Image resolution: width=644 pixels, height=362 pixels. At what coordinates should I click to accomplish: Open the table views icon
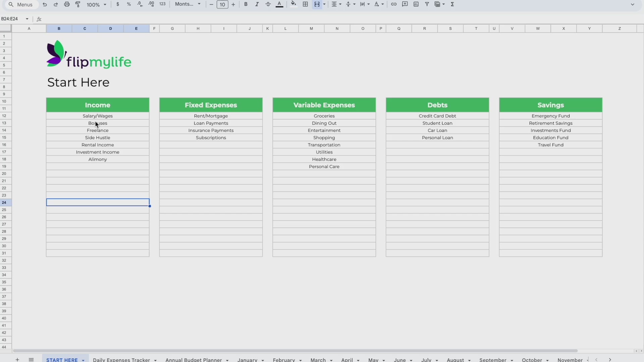[439, 4]
